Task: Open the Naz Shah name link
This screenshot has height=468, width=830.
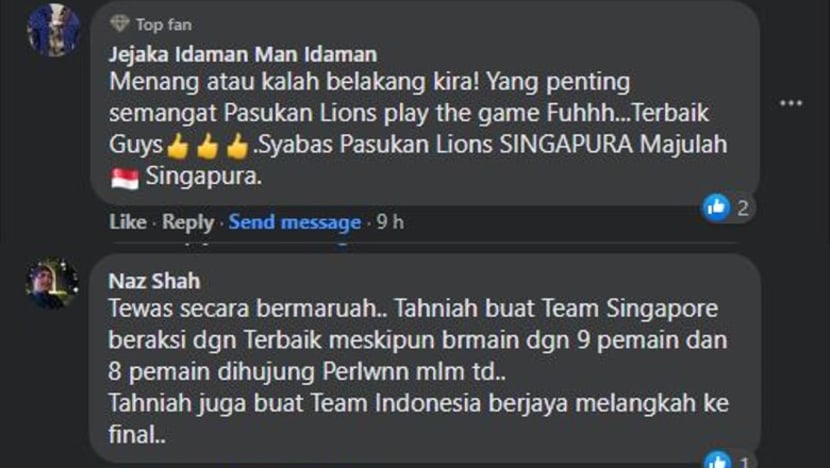Action: [154, 281]
